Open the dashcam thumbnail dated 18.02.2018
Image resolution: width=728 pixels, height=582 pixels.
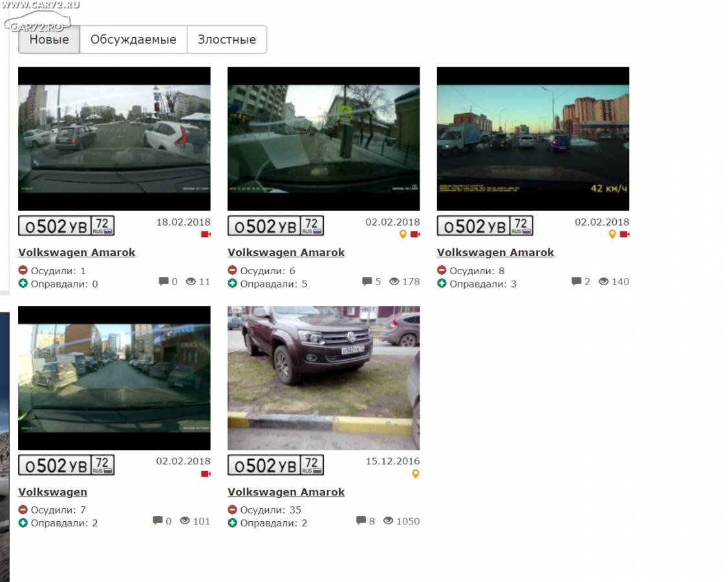click(114, 139)
